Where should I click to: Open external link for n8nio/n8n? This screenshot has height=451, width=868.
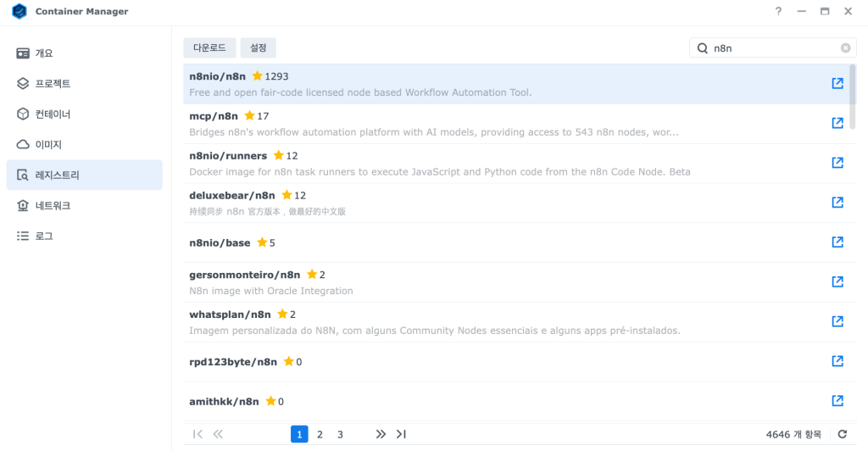pyautogui.click(x=837, y=83)
